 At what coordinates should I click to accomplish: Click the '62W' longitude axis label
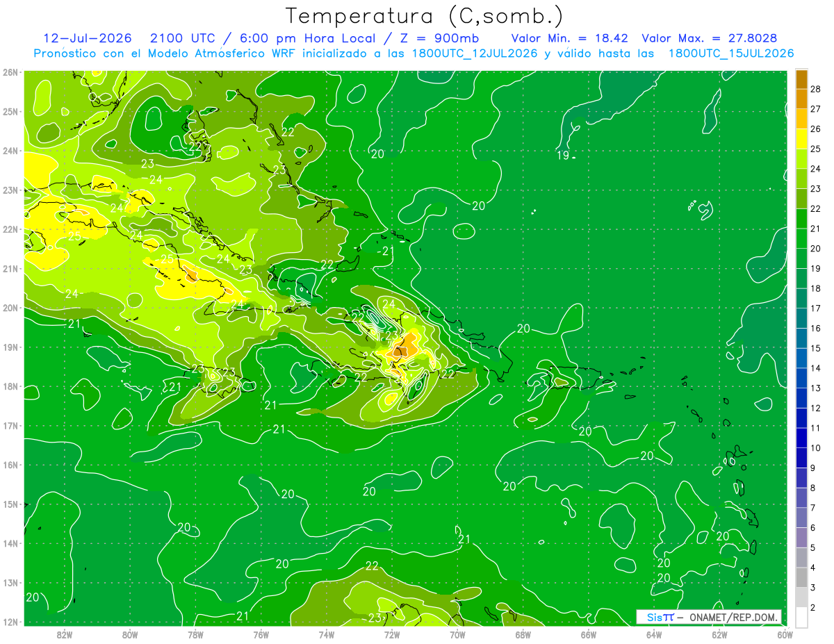click(x=719, y=634)
